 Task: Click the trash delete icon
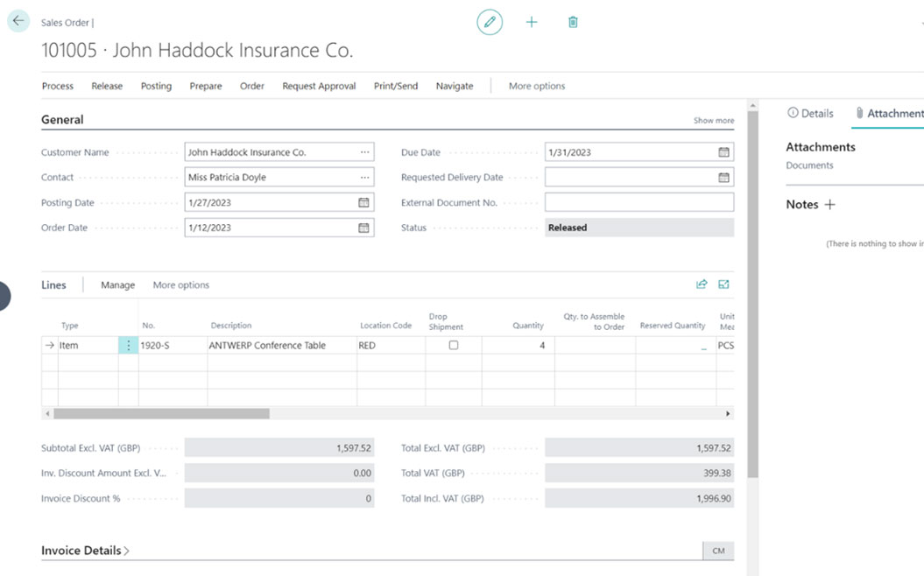click(573, 22)
